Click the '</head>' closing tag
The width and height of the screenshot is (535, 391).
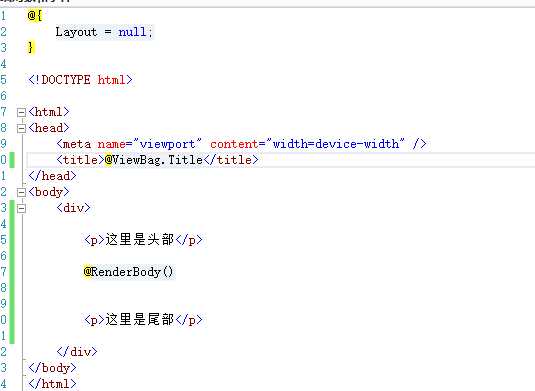point(53,176)
